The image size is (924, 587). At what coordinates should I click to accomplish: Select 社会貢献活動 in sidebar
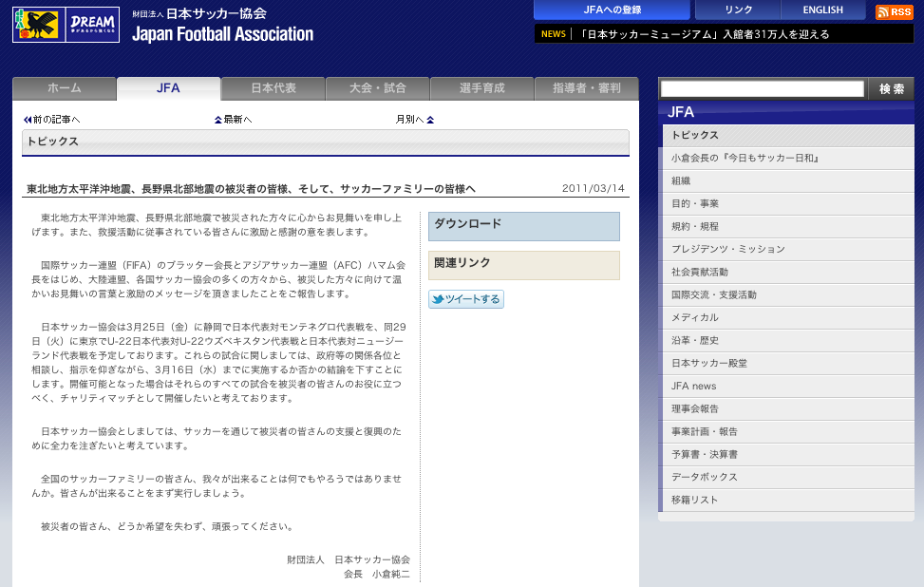[x=700, y=272]
